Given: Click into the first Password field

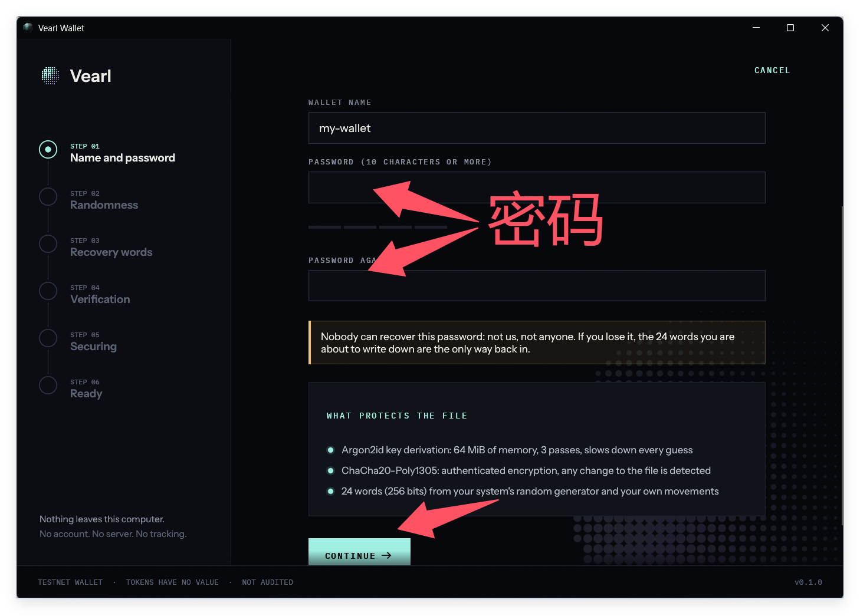Looking at the screenshot, I should [537, 187].
